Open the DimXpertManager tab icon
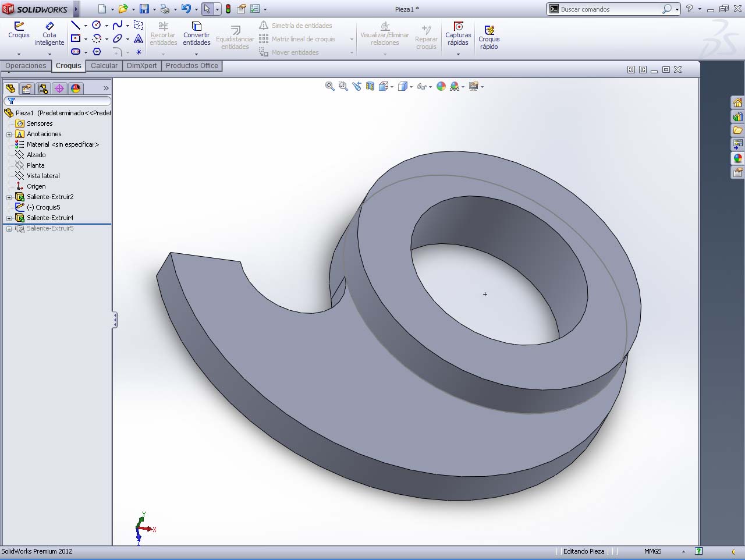This screenshot has height=560, width=745. pos(59,88)
